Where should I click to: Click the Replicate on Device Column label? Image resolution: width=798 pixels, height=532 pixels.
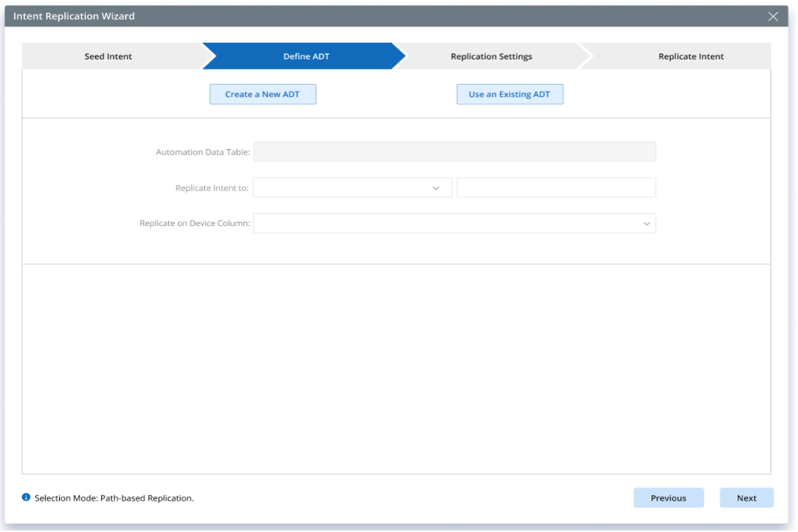(x=195, y=223)
